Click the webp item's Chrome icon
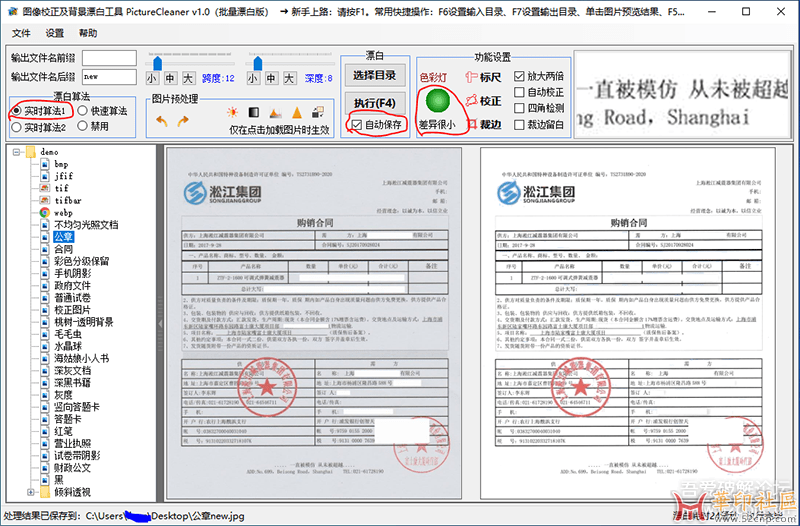Screen dimensions: 800x526 click(45, 213)
